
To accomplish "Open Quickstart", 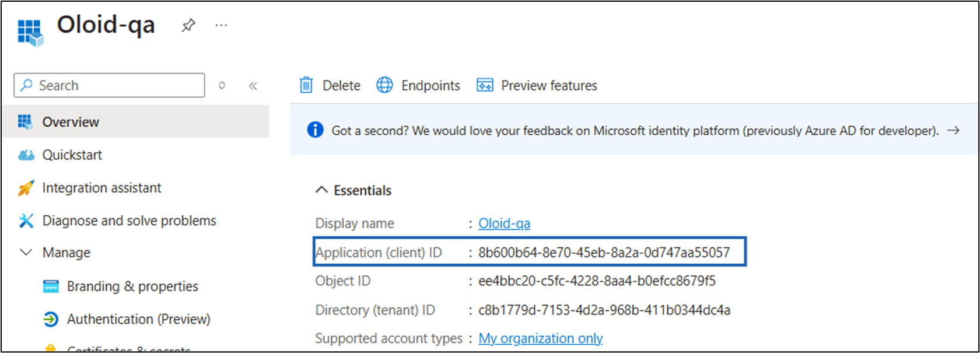I will click(72, 155).
